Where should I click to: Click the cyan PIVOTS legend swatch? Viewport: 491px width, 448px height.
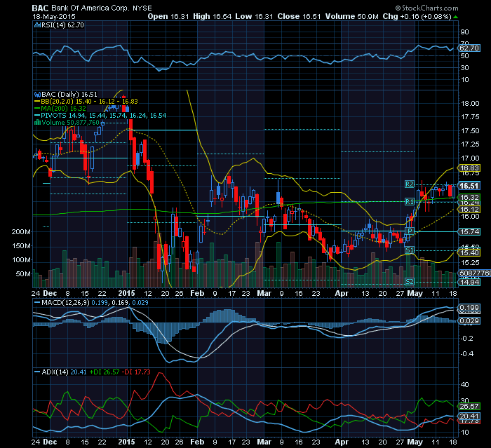pos(37,115)
